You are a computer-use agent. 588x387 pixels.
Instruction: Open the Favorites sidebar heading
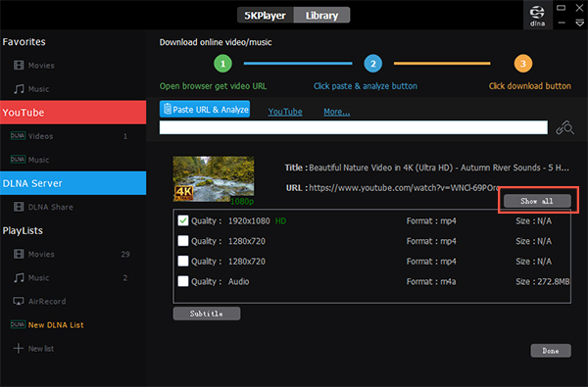click(24, 41)
